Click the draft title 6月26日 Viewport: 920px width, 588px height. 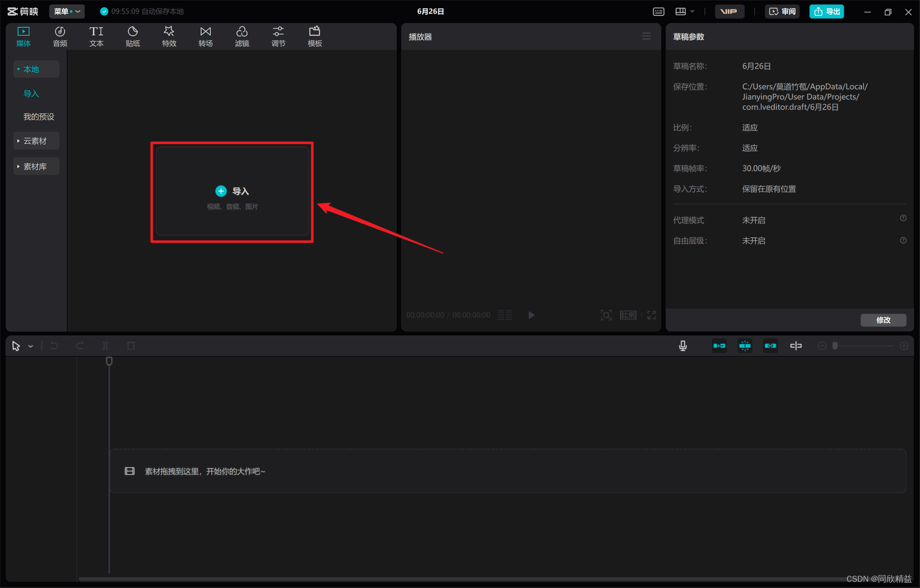(x=430, y=12)
